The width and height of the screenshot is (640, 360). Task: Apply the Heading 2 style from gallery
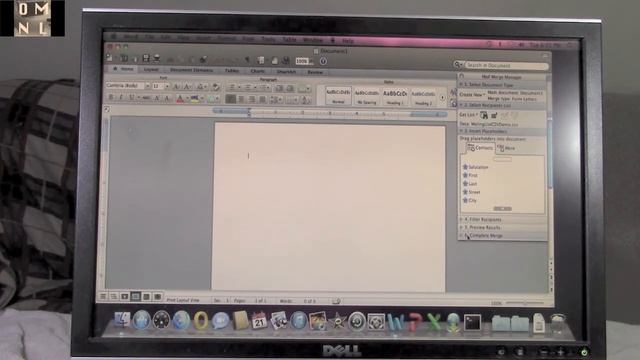(423, 98)
